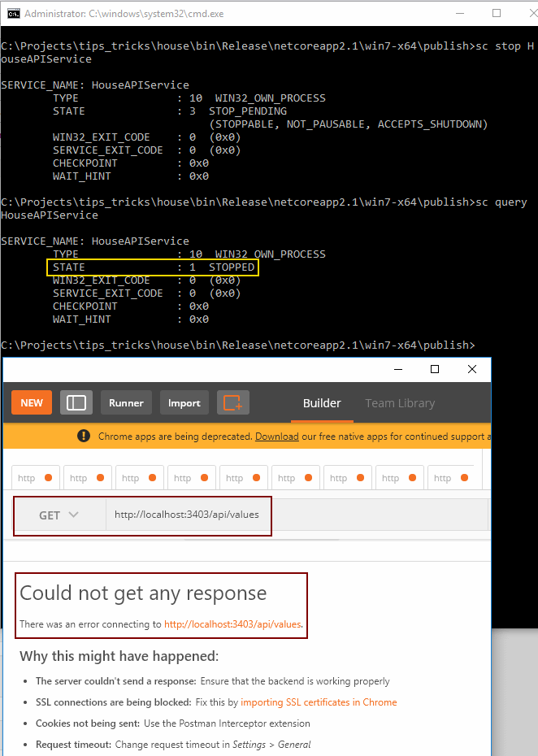
Task: Click 'The server couldn't send a response:' text
Action: pos(115,681)
